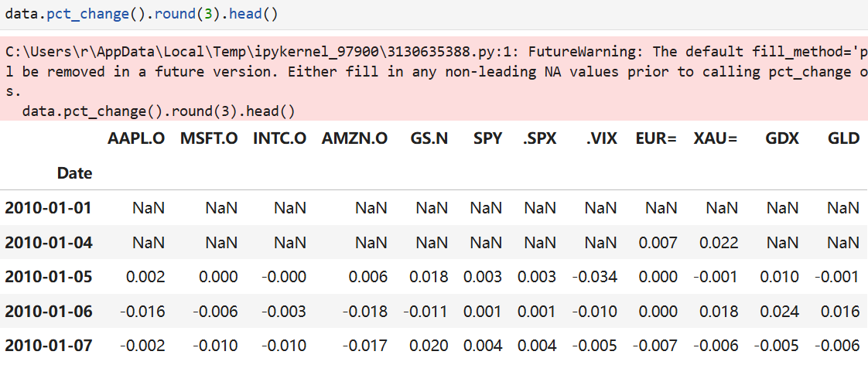Image resolution: width=868 pixels, height=365 pixels.
Task: Select the EUR= column header
Action: pyautogui.click(x=656, y=139)
